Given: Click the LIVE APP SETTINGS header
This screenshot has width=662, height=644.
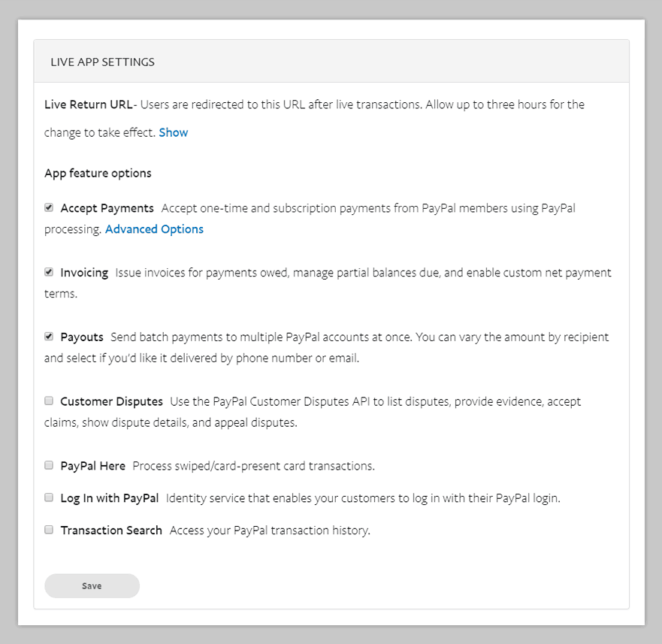Looking at the screenshot, I should pyautogui.click(x=102, y=62).
